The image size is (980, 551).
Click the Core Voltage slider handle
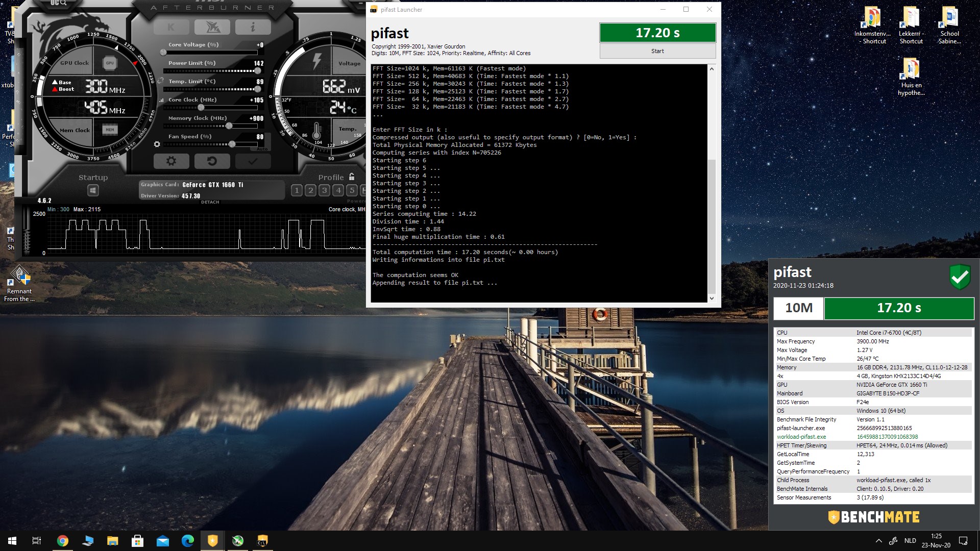(x=163, y=53)
